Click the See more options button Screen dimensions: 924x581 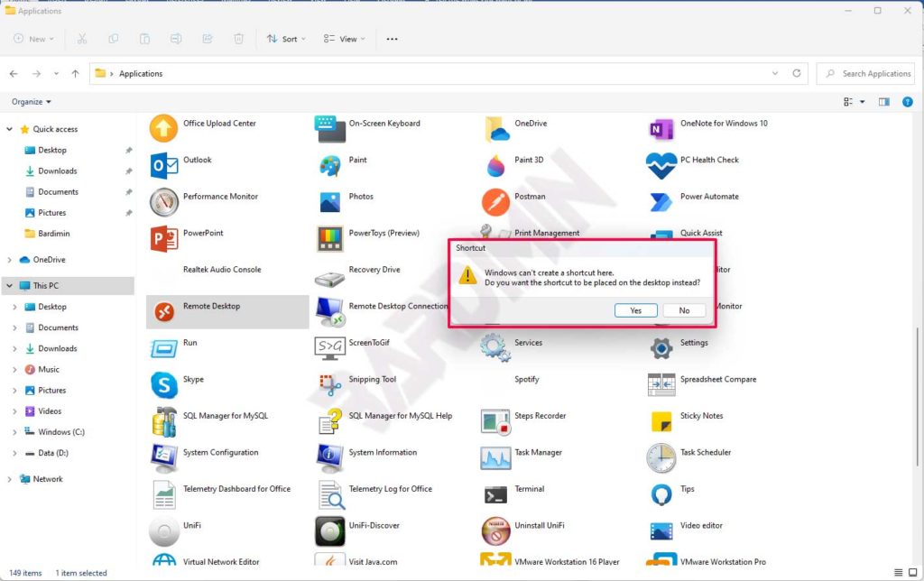coord(392,39)
